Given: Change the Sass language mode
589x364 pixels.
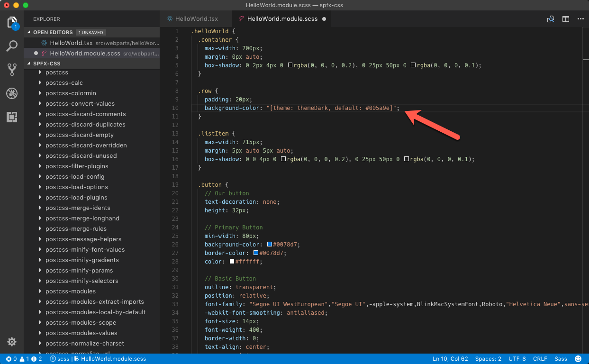Looking at the screenshot, I should point(561,359).
